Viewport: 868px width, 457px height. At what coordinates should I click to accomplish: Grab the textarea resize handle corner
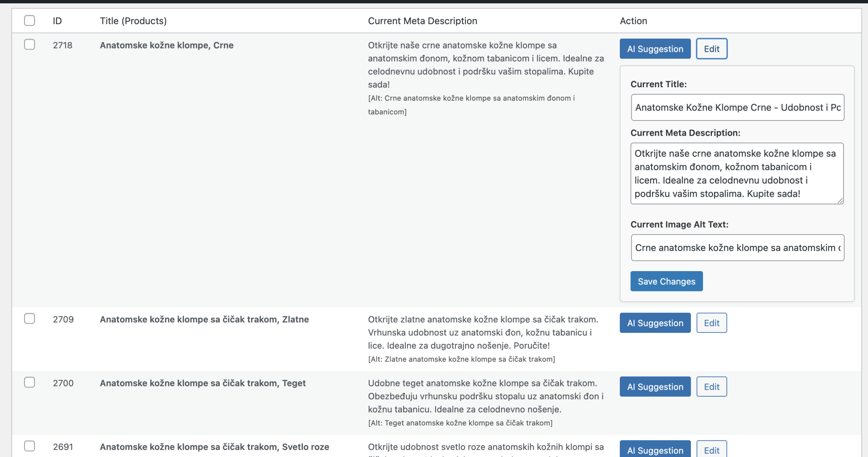(x=840, y=201)
